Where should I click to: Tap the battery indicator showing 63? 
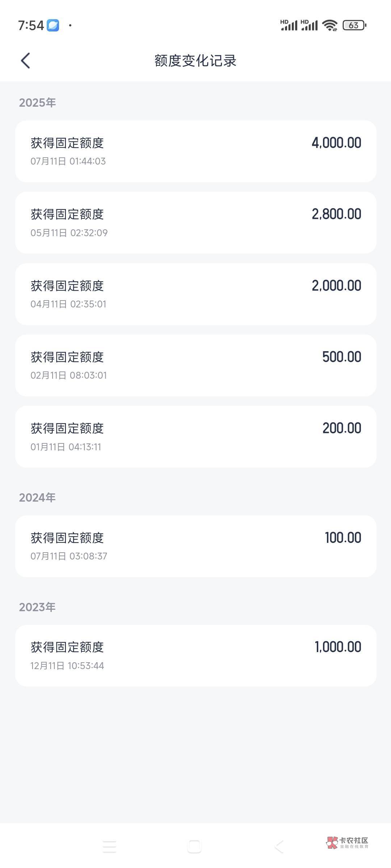point(354,25)
